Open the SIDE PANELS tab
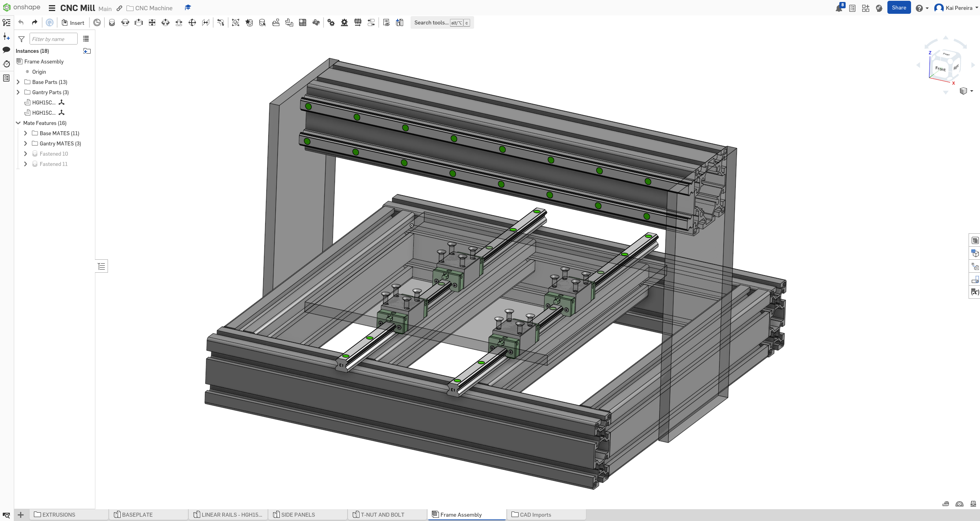This screenshot has height=521, width=980. click(x=298, y=514)
